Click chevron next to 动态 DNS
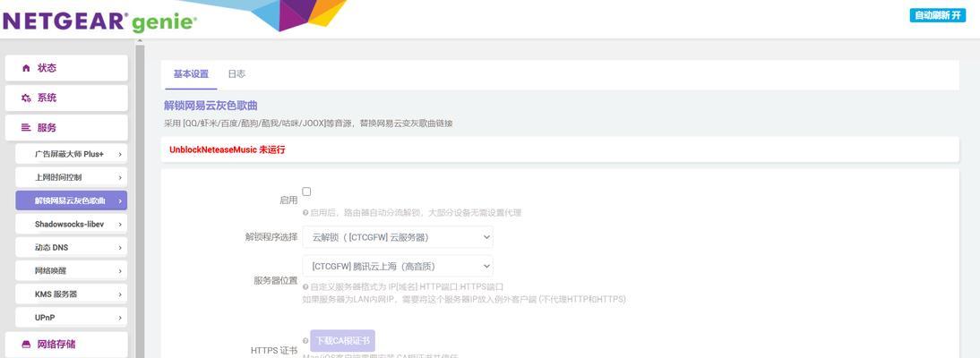Screen dimensions: 980x358 (119, 247)
